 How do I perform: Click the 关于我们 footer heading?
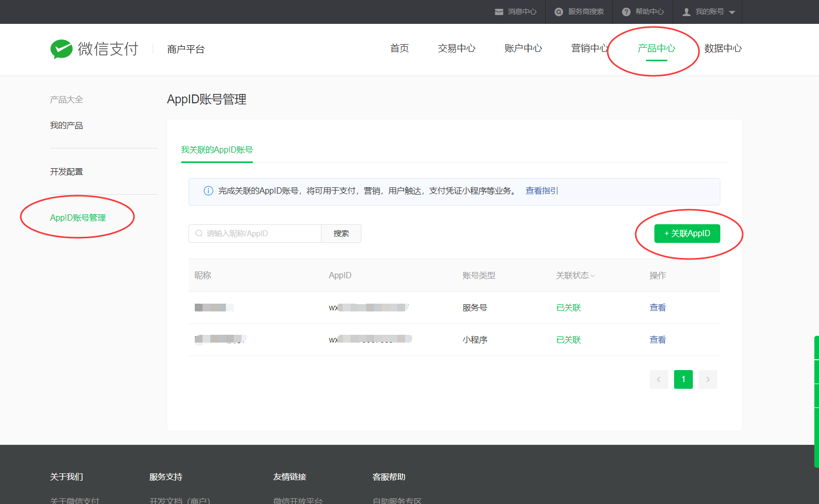click(66, 477)
